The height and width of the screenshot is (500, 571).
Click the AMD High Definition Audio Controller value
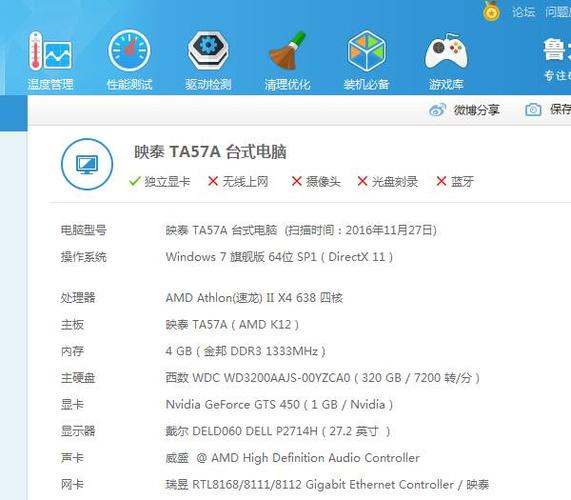[292, 458]
